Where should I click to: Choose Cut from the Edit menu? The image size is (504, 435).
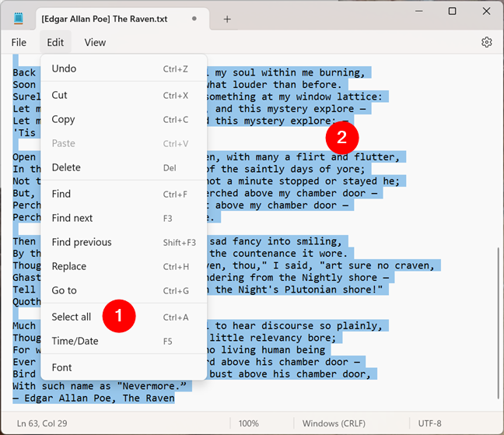(x=124, y=95)
